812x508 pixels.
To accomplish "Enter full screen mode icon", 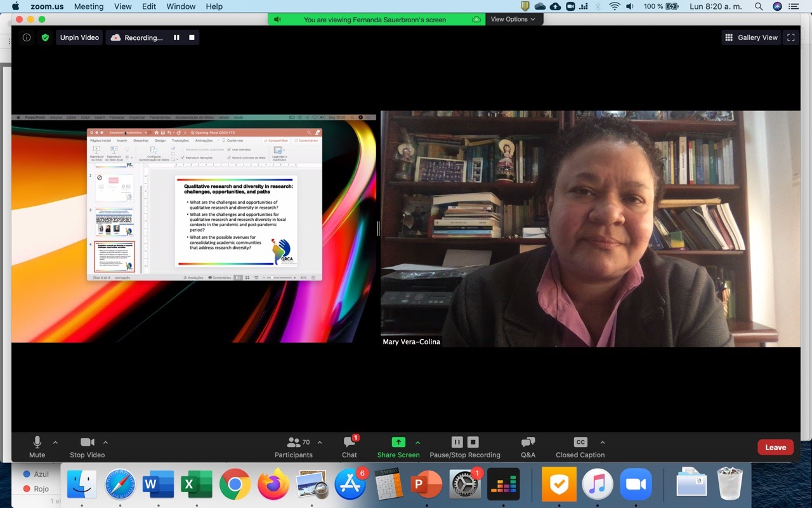I will pyautogui.click(x=790, y=37).
